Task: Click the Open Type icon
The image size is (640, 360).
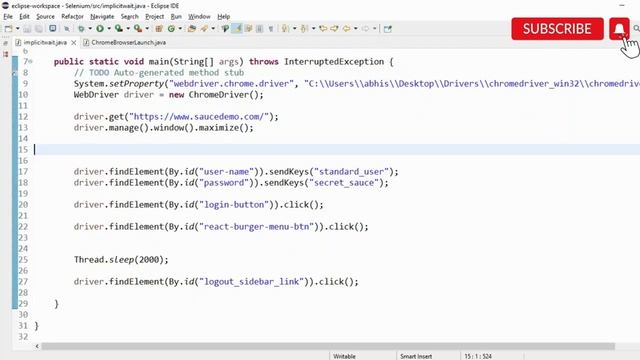Action: coord(192,29)
